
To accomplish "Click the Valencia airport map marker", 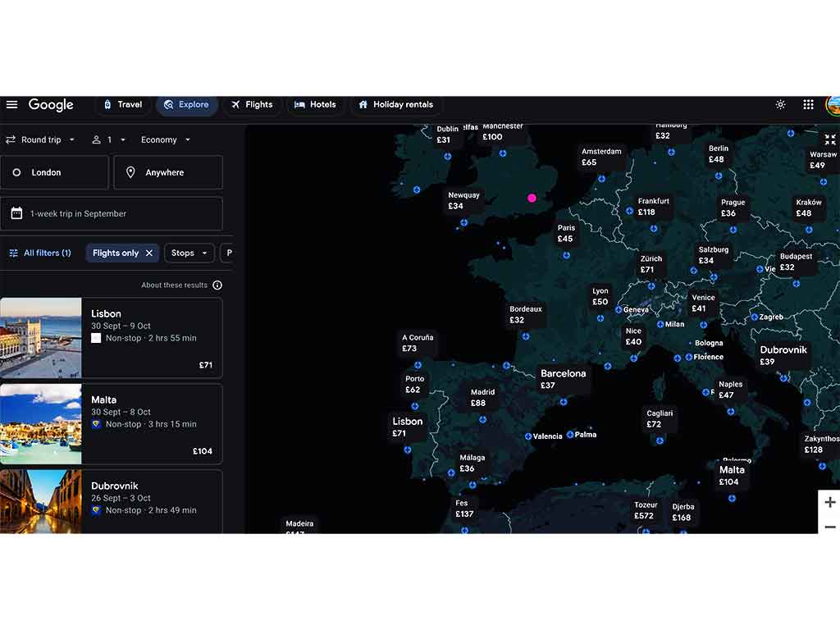I will click(528, 436).
